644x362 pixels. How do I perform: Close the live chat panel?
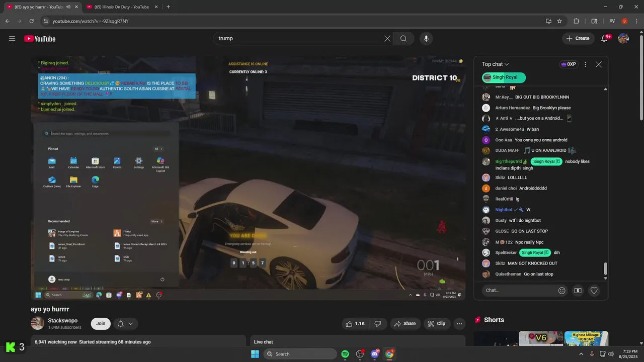click(x=599, y=64)
